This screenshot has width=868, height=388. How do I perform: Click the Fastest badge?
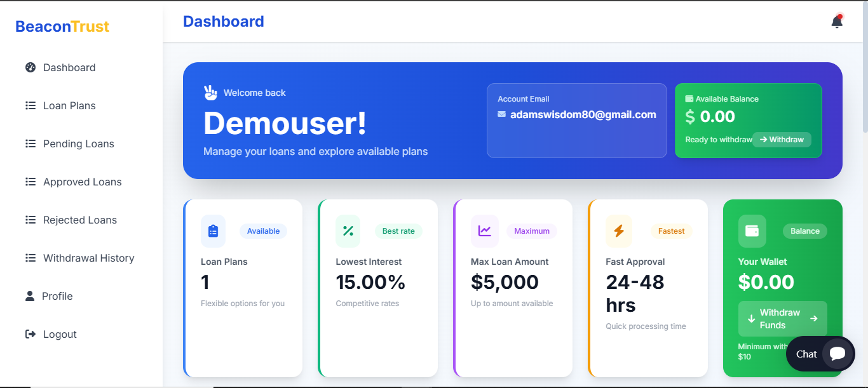(672, 231)
